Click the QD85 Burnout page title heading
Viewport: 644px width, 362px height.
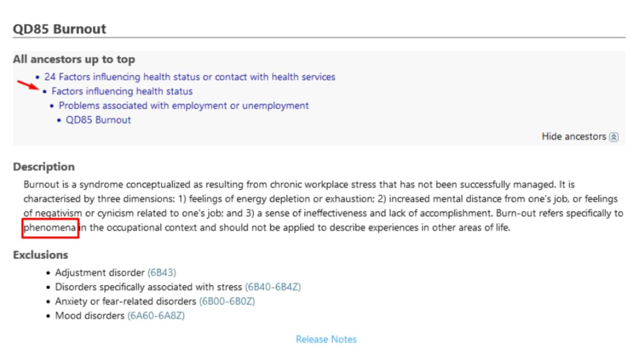click(x=59, y=29)
